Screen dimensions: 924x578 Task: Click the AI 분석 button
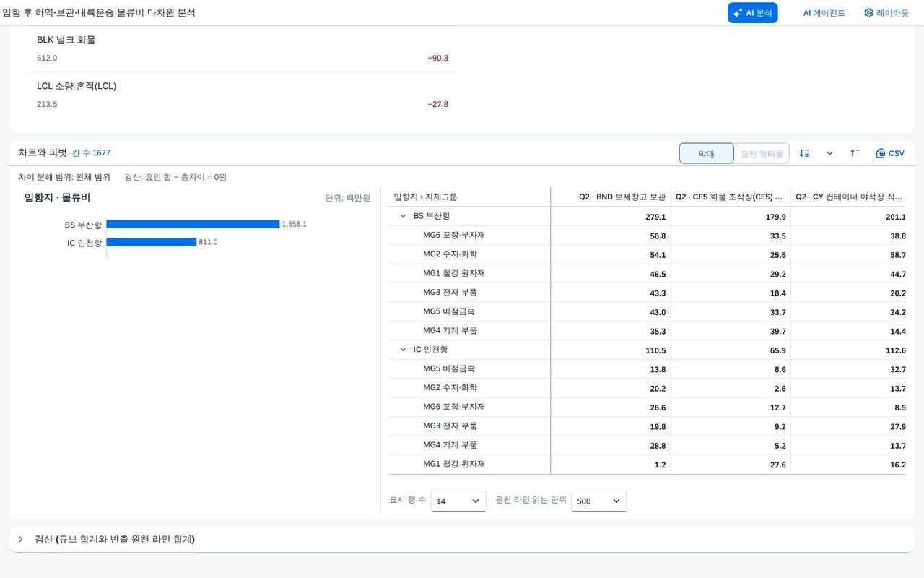click(x=752, y=13)
